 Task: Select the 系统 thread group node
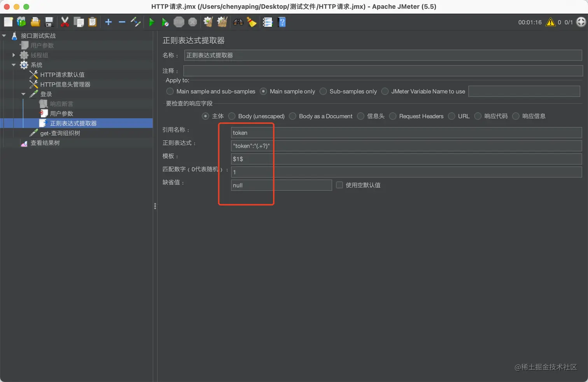coord(36,65)
